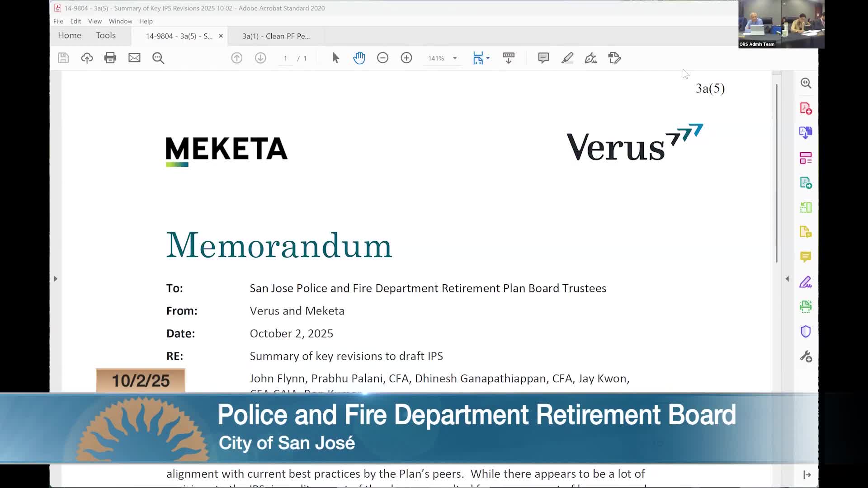Open Fill & Sign tool in right pane

(806, 282)
